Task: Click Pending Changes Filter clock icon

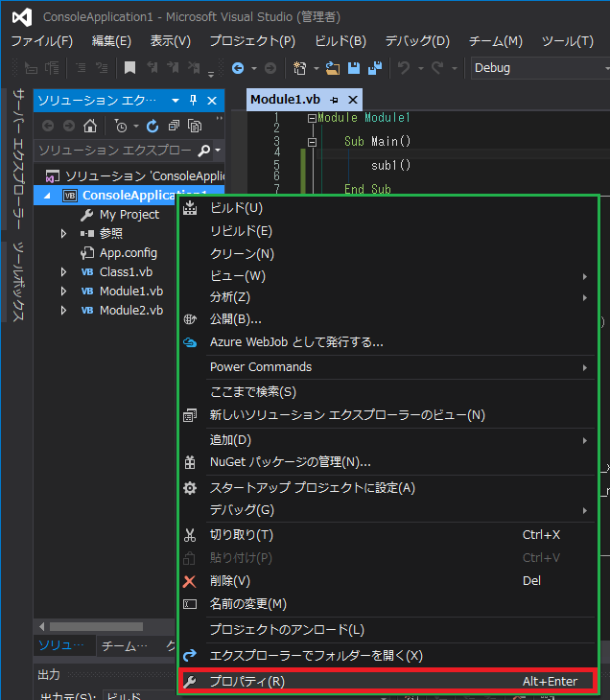Action: tap(121, 127)
